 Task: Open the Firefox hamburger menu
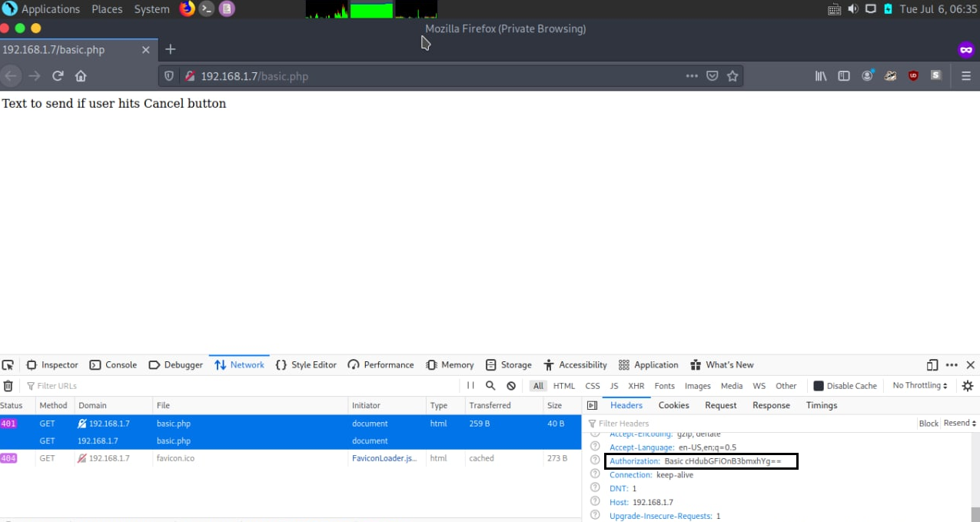click(x=966, y=76)
